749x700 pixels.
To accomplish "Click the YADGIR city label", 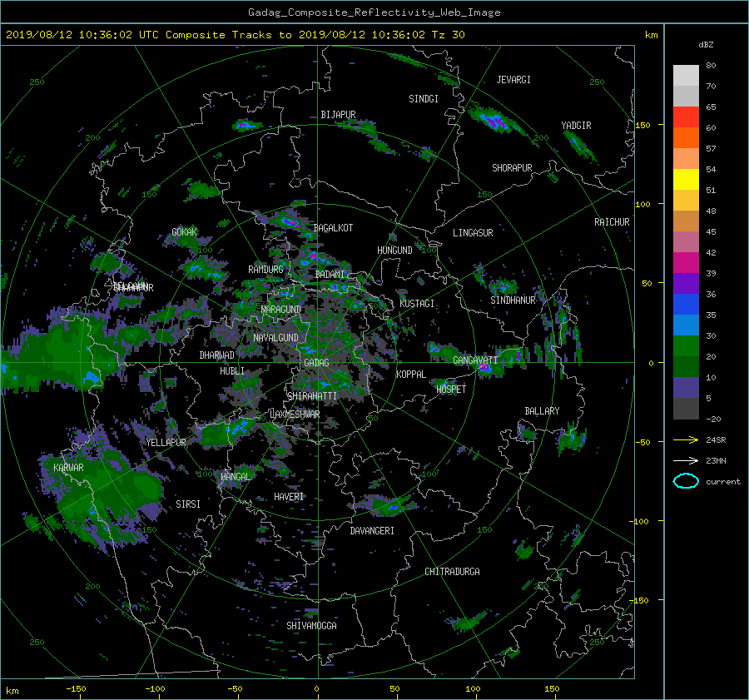I will (576, 125).
